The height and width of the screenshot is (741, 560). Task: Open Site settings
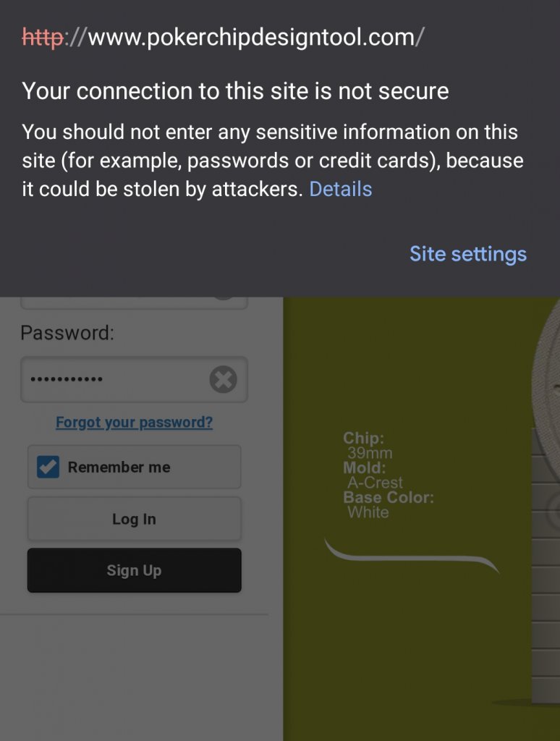coord(467,254)
